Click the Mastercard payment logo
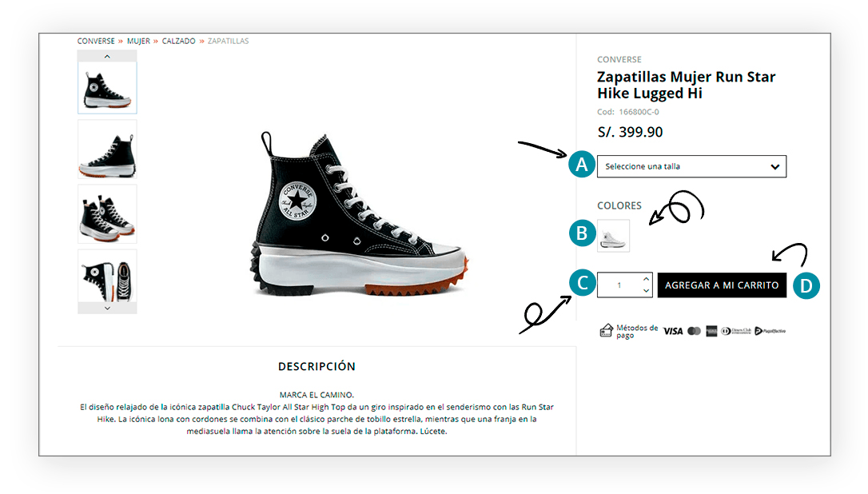868x494 pixels. [x=695, y=331]
